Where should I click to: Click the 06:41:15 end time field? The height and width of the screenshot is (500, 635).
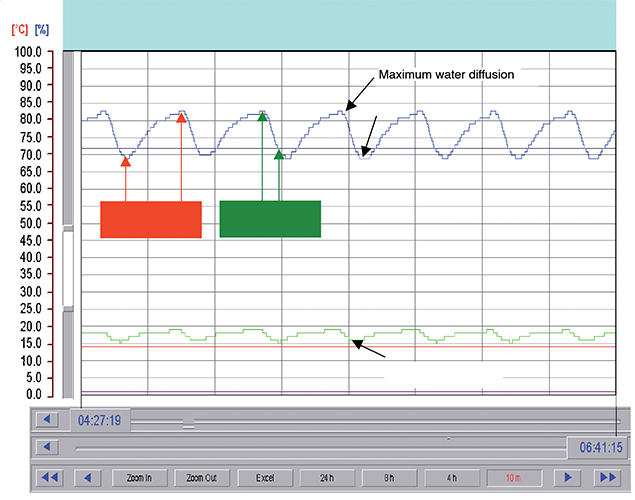(600, 447)
